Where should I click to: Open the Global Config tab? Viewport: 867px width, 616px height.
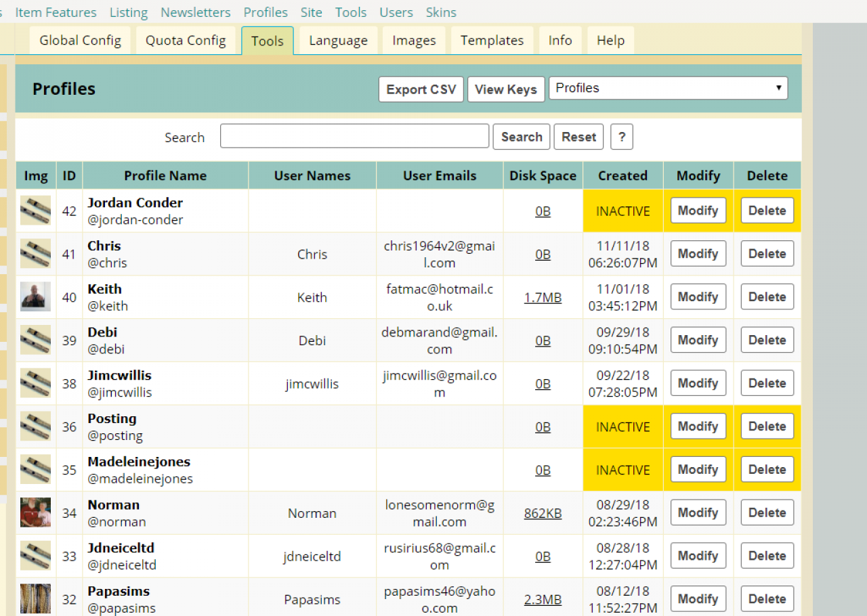point(80,41)
